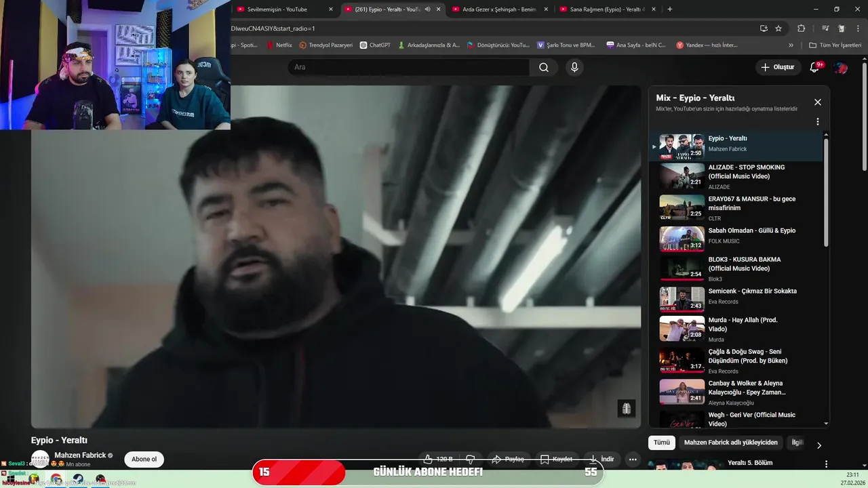Play Murda - Hay Allah (Prod. Vlado)
This screenshot has height=488, width=868.
point(735,329)
